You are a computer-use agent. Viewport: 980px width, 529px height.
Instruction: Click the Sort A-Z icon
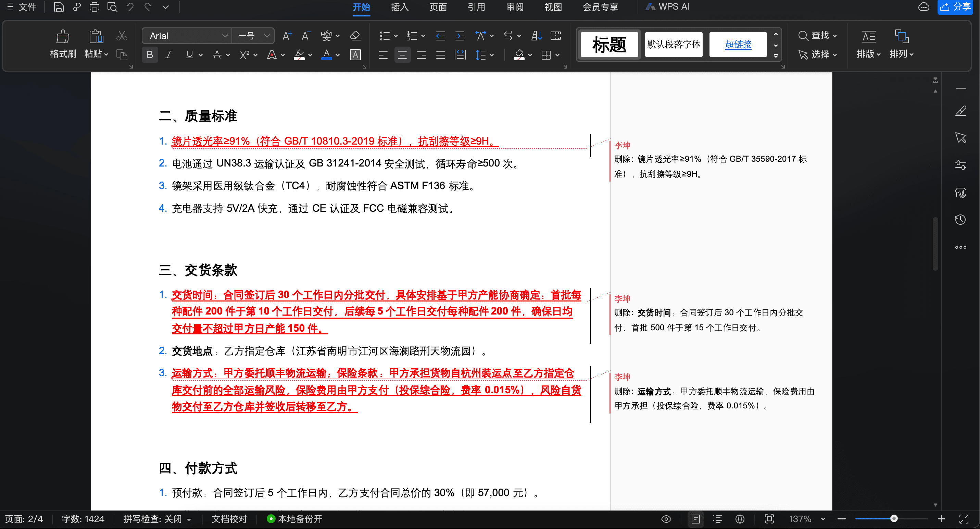(537, 36)
